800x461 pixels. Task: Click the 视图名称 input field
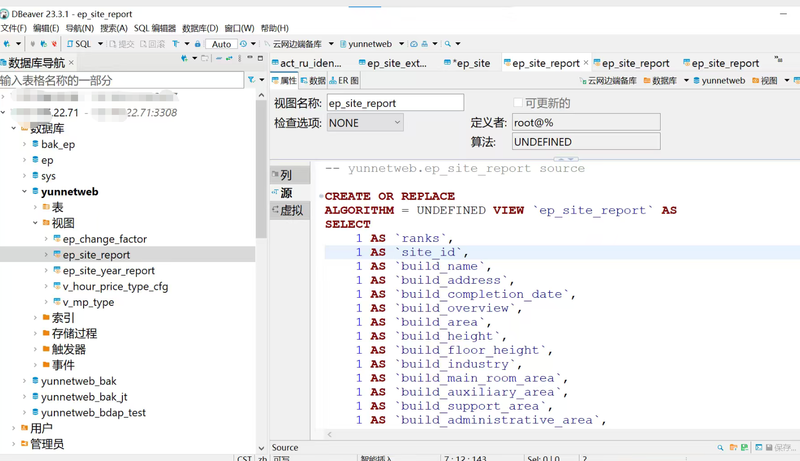click(395, 103)
